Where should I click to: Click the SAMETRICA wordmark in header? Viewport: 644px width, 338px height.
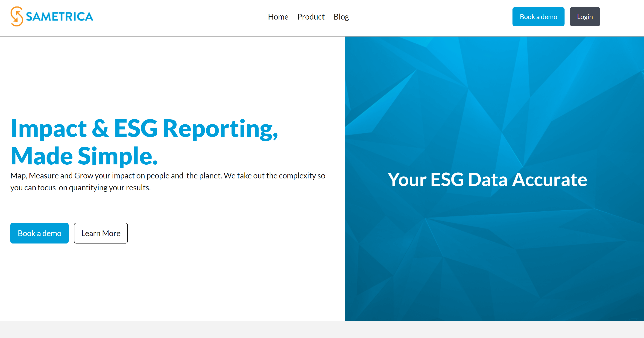59,17
